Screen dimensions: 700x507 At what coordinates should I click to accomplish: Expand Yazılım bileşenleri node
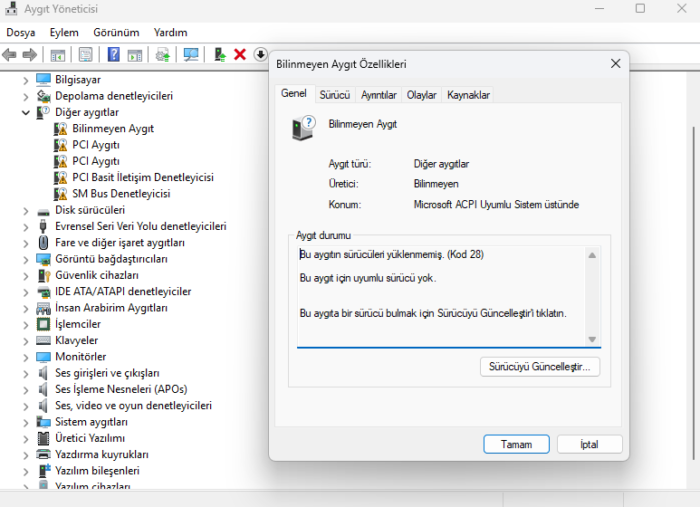coord(25,471)
